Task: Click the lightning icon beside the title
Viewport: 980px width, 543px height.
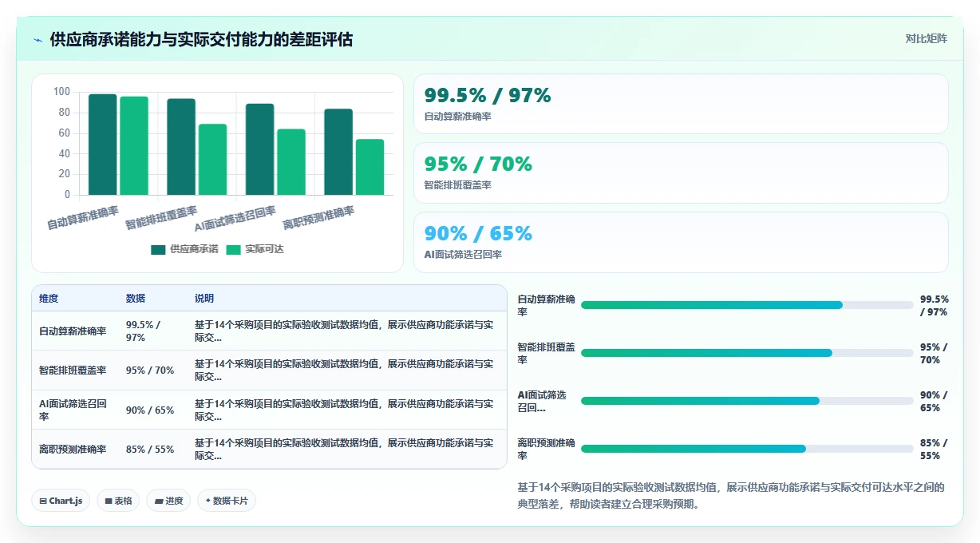Action: 38,40
